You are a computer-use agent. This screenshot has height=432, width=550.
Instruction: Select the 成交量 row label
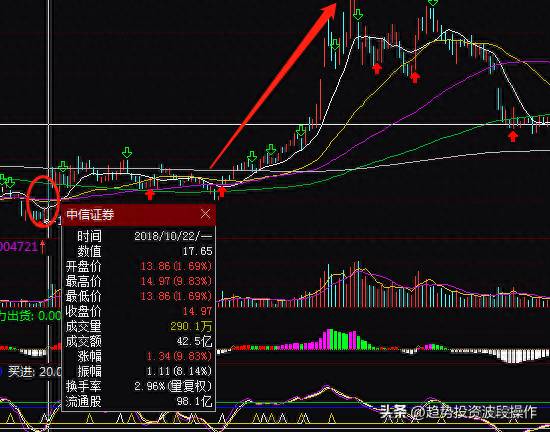[x=83, y=326]
